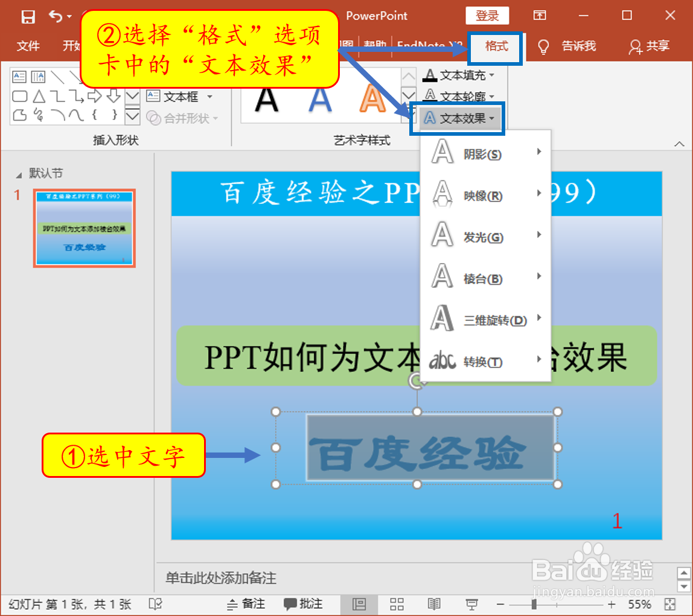Screen dimensions: 693x616
Task: Select the freeform shape tool
Action: (19, 115)
